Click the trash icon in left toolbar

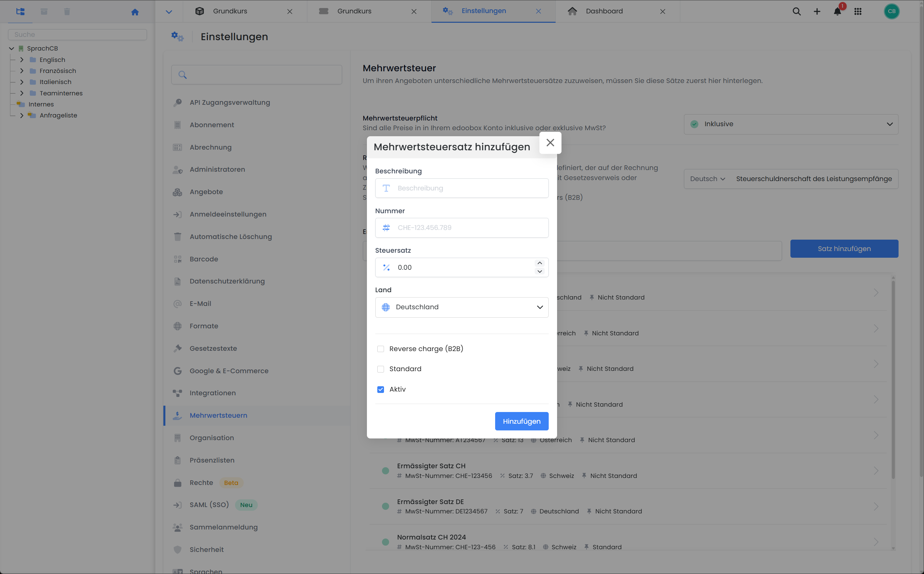point(67,11)
